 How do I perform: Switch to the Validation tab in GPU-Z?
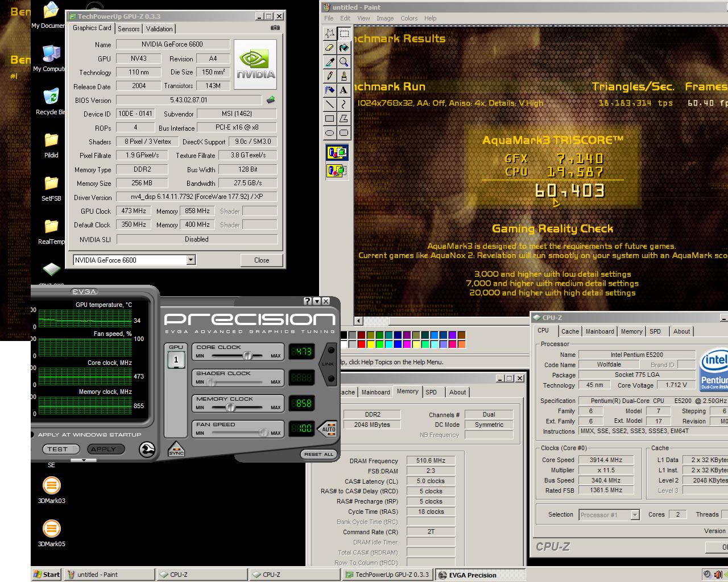pos(159,29)
